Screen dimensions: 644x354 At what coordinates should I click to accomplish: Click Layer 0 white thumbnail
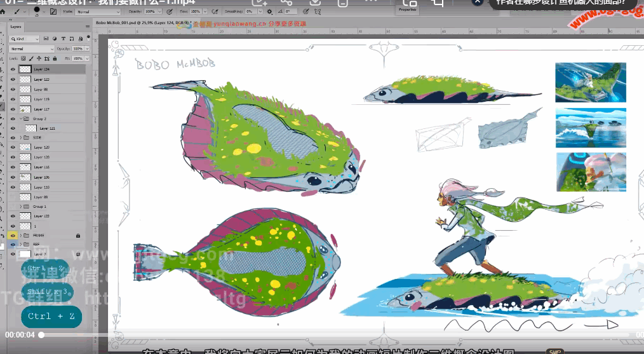(x=25, y=254)
